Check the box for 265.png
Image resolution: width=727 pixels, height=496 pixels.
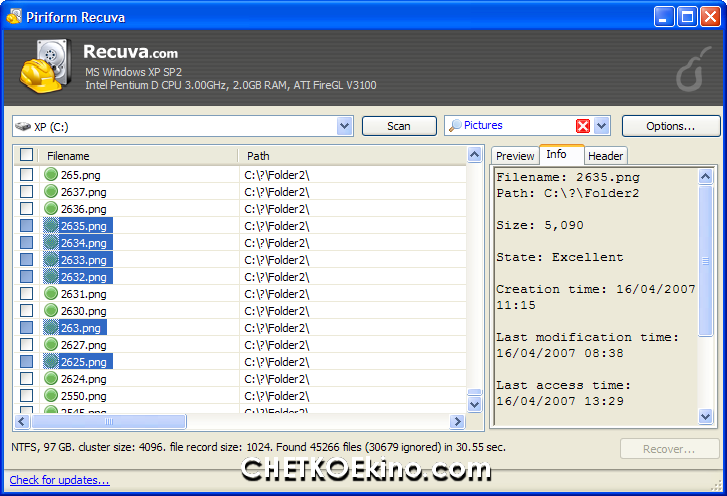tap(26, 175)
